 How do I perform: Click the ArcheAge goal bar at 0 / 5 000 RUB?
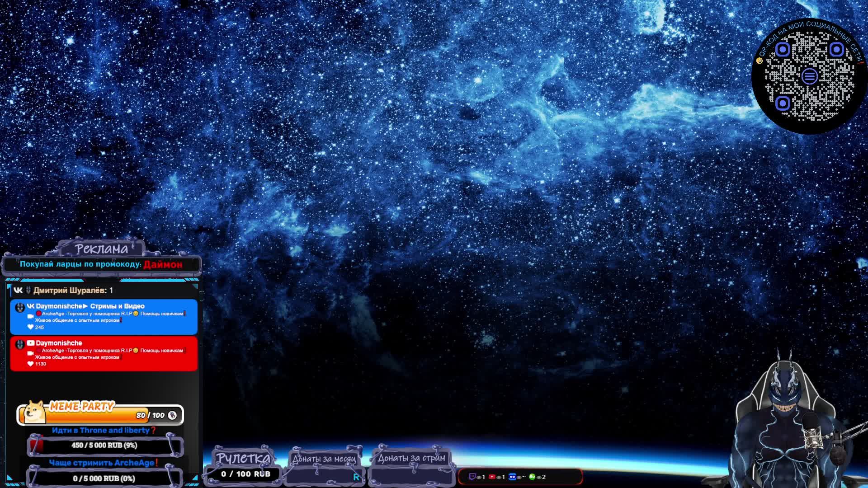pos(104,478)
